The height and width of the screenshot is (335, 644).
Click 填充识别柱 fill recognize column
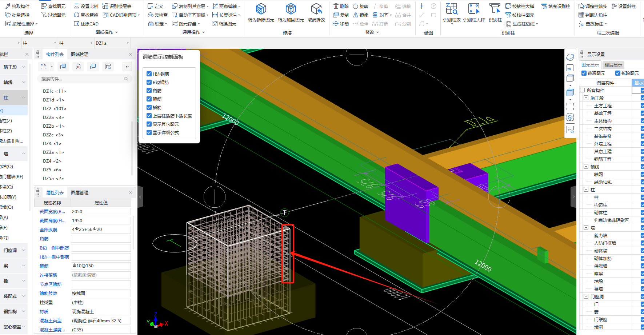556,6
